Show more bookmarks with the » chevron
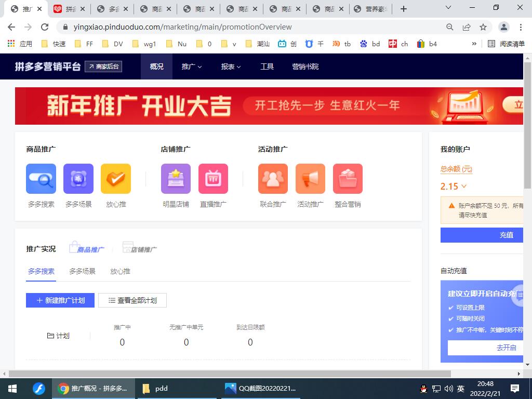 coord(474,44)
